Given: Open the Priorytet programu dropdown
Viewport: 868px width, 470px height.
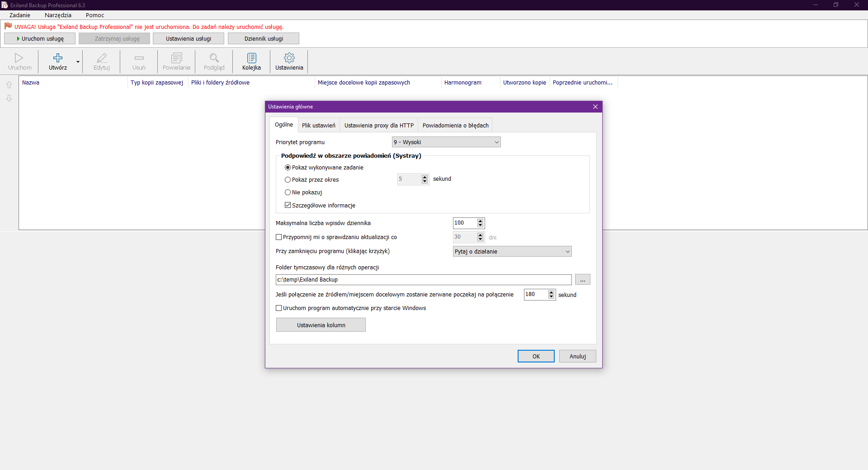Looking at the screenshot, I should point(446,142).
